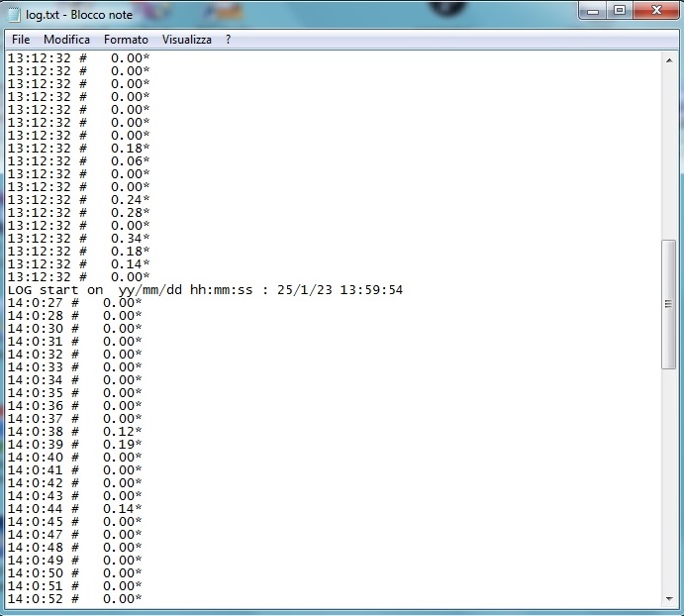Click the scrollbar up arrow
The image size is (684, 616).
click(x=669, y=60)
